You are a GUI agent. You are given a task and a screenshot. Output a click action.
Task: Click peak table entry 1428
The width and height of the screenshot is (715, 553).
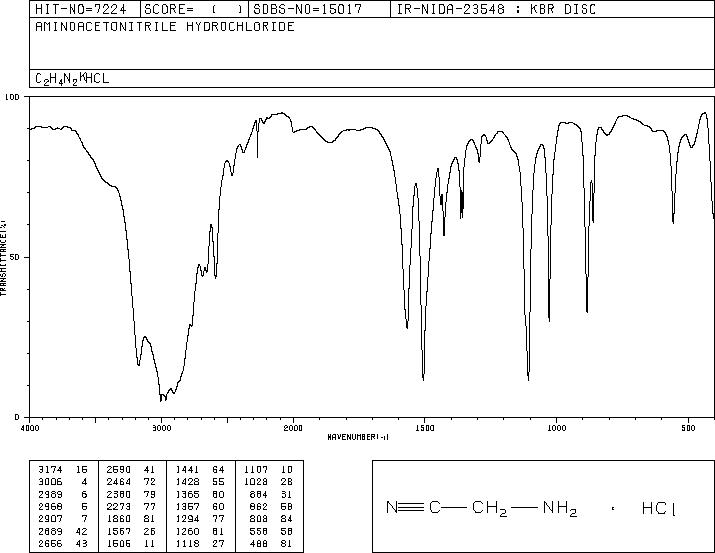pos(187,482)
